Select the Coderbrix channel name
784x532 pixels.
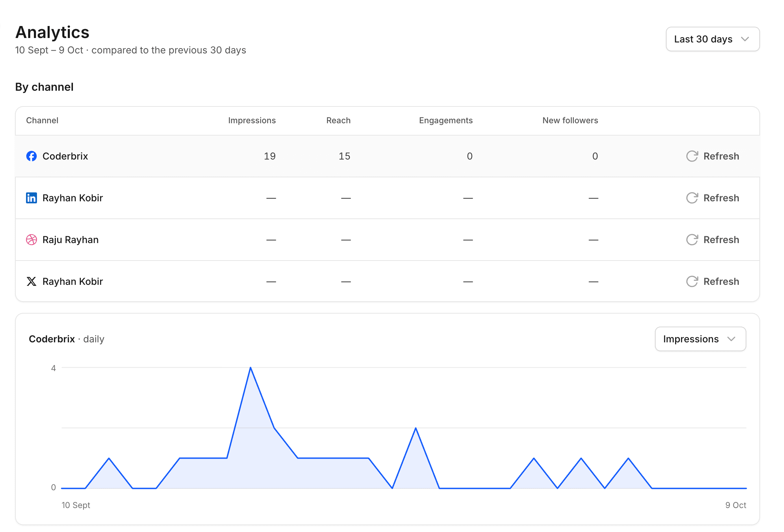click(65, 156)
